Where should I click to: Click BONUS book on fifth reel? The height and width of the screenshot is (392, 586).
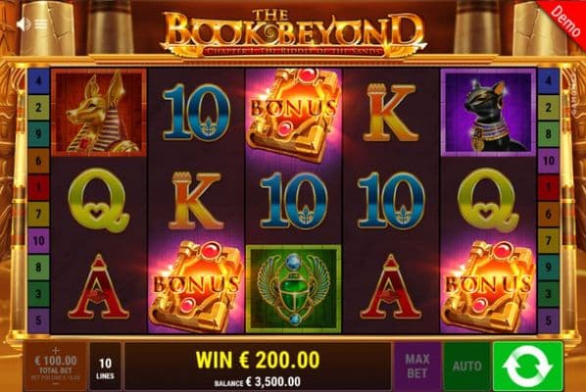[x=488, y=287]
